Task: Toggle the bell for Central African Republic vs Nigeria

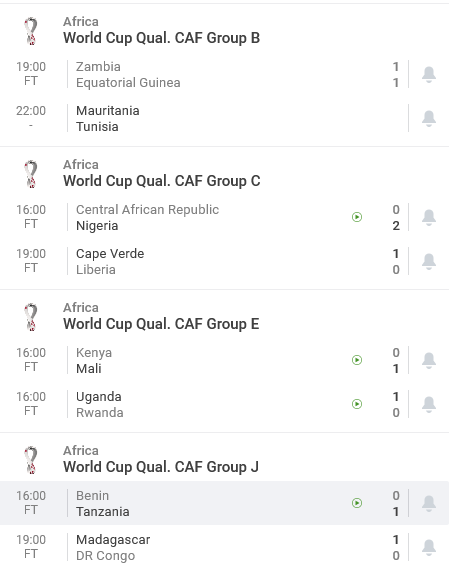Action: (x=429, y=217)
